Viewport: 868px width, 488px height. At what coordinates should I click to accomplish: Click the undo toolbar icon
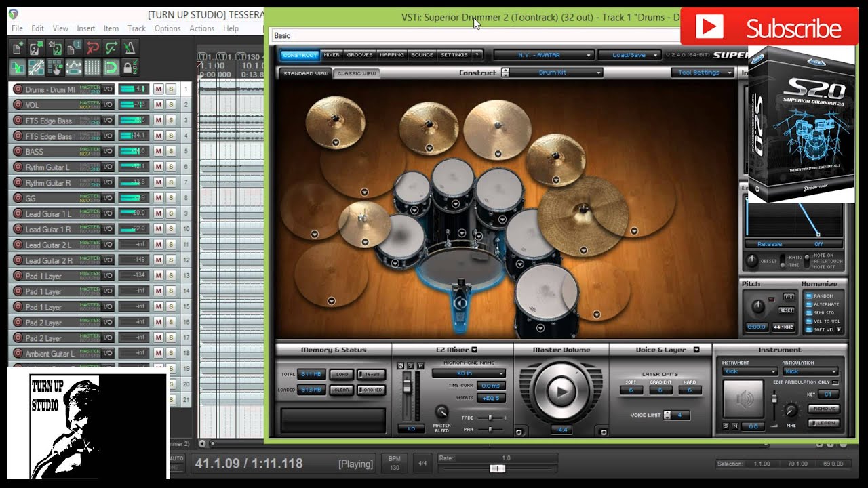93,48
